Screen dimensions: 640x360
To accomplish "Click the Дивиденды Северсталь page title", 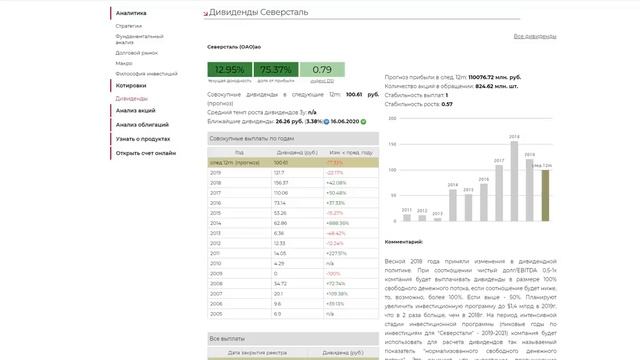I will pyautogui.click(x=259, y=12).
